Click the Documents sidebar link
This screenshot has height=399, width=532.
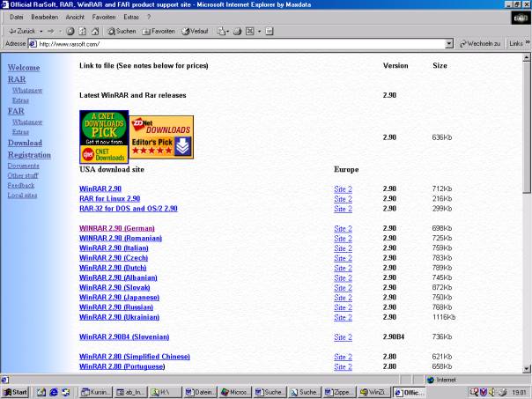24,166
